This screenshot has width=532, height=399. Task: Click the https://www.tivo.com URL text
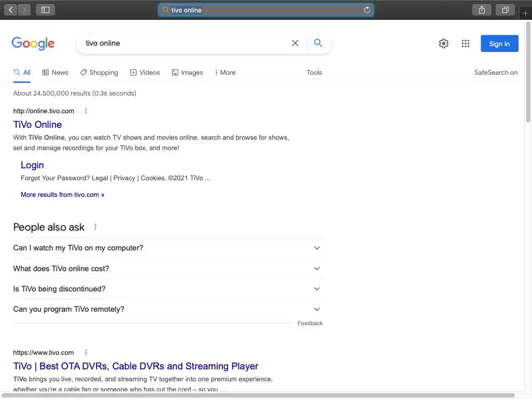[x=44, y=353]
